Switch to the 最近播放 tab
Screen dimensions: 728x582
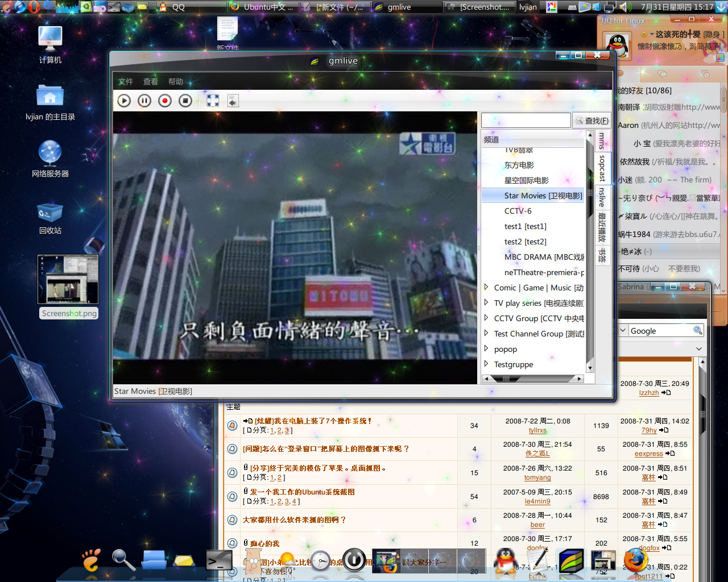[x=602, y=227]
